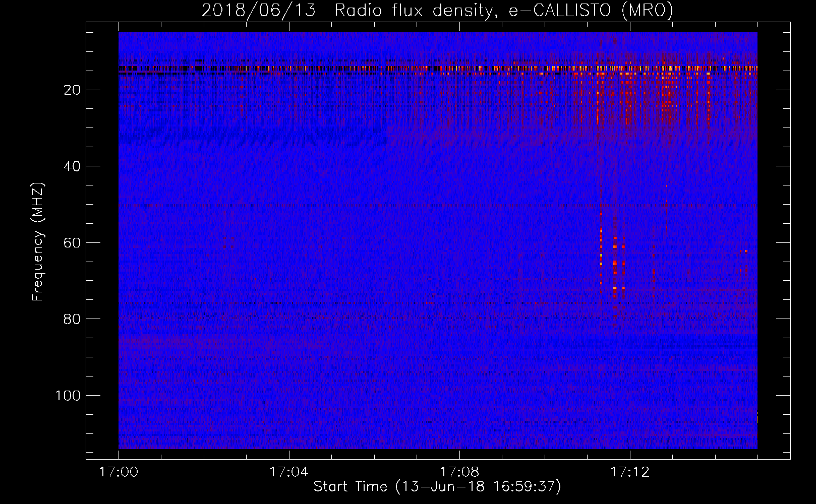Click the 100 MHz frequency tick label
Viewport: 816px width, 504px height.
pos(68,395)
